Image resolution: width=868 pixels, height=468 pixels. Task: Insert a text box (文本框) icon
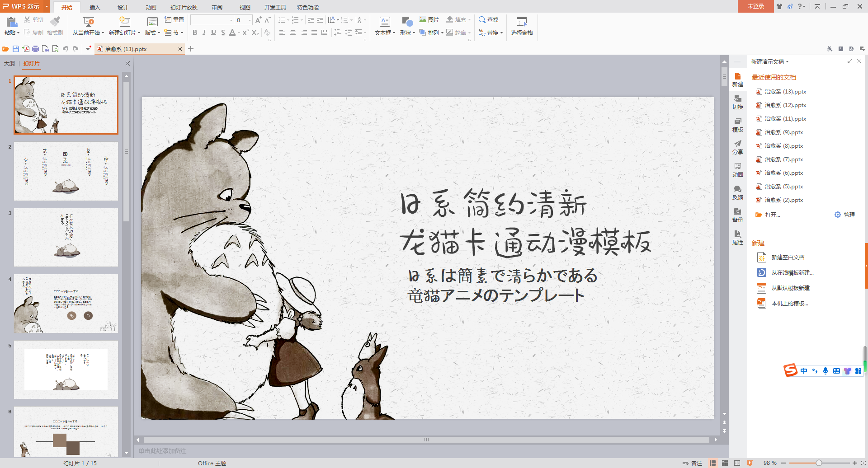pyautogui.click(x=385, y=21)
